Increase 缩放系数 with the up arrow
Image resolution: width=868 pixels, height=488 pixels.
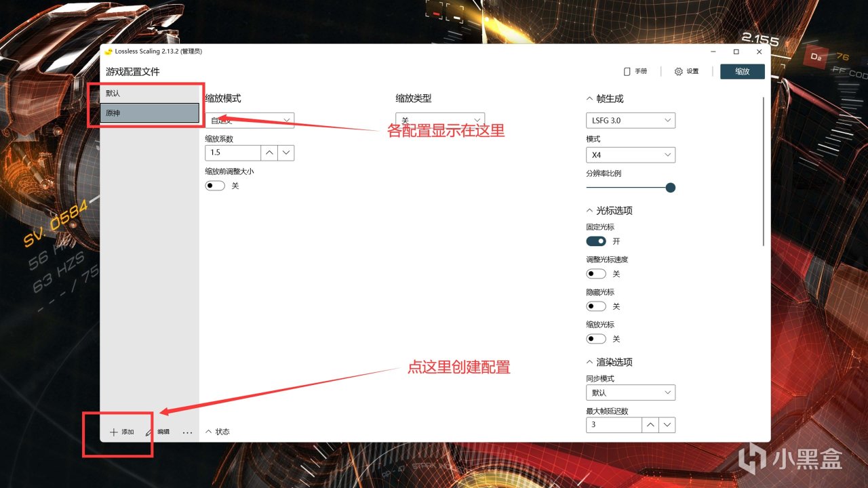pyautogui.click(x=269, y=152)
